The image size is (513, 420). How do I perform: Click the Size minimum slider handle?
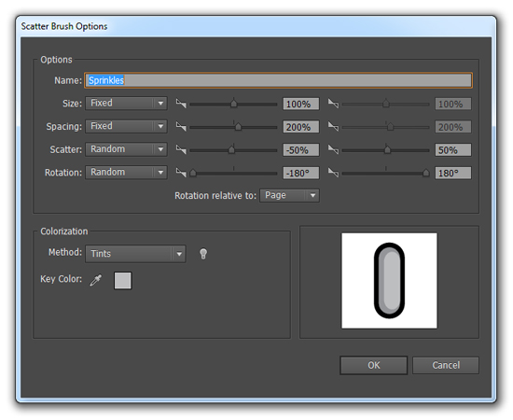point(233,104)
